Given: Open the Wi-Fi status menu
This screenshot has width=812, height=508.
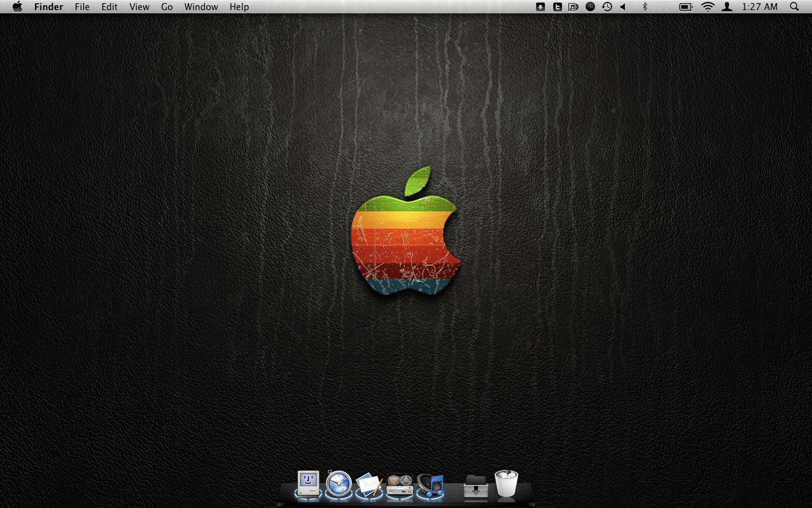Looking at the screenshot, I should pyautogui.click(x=708, y=7).
